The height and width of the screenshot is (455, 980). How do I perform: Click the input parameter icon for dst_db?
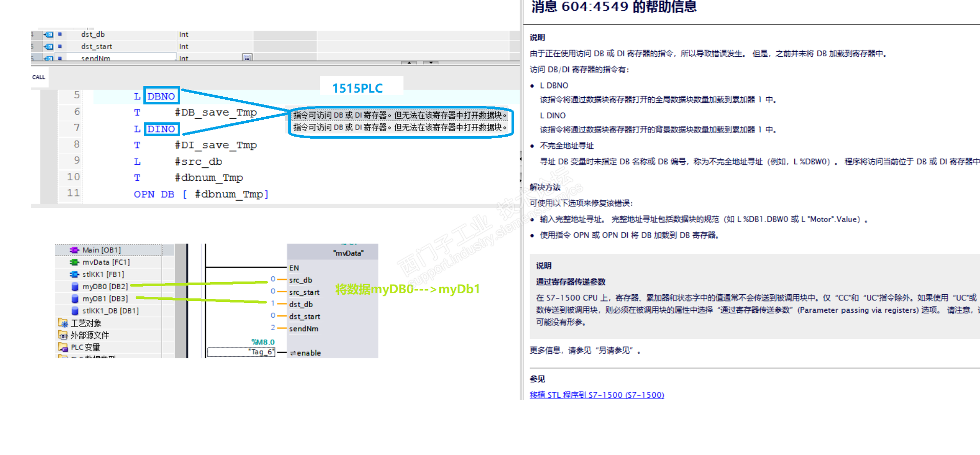(49, 34)
